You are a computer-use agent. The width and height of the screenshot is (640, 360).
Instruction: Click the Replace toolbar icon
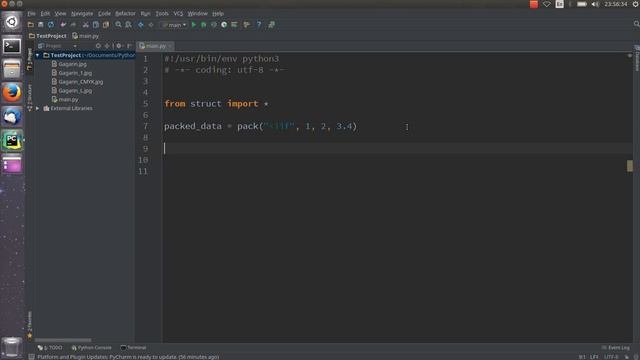(x=128, y=25)
